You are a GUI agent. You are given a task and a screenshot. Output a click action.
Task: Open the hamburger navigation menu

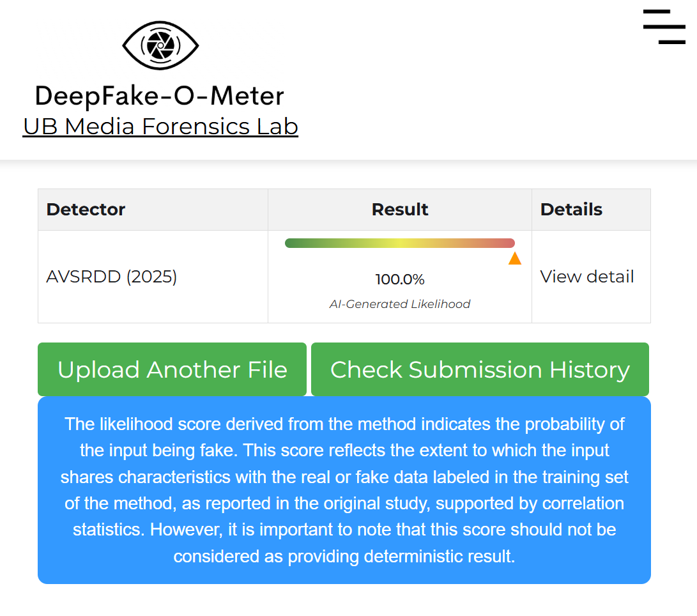click(x=664, y=27)
